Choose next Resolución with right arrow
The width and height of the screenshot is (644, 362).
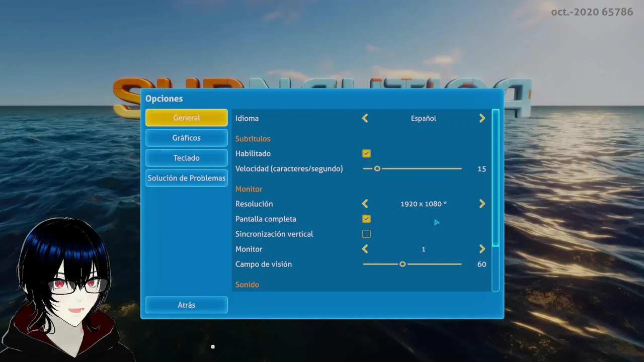[x=482, y=204]
